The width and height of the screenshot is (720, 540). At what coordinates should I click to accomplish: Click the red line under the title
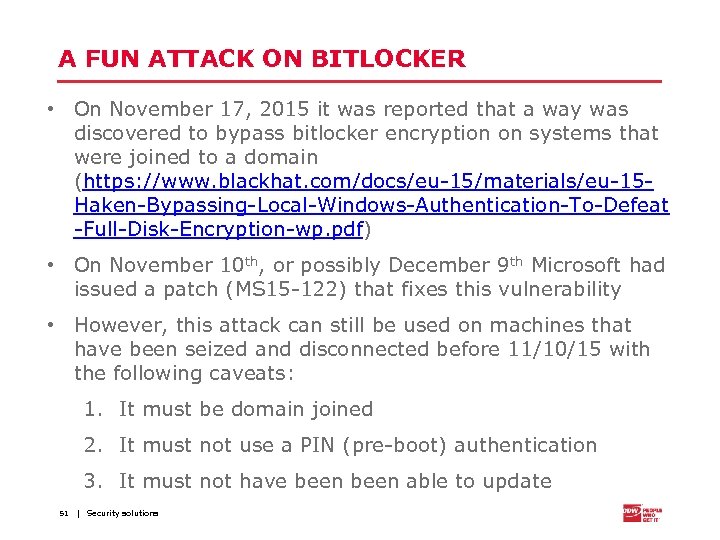(x=360, y=80)
